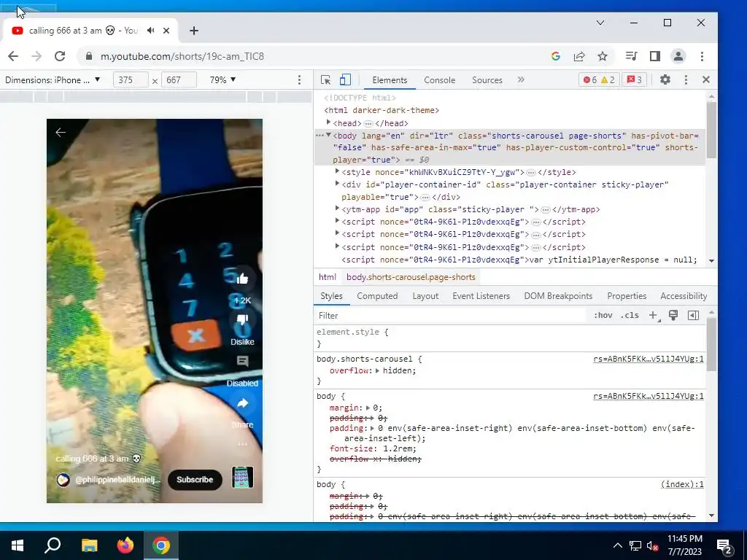Subscribe to the channel
This screenshot has width=747, height=560.
(x=195, y=480)
